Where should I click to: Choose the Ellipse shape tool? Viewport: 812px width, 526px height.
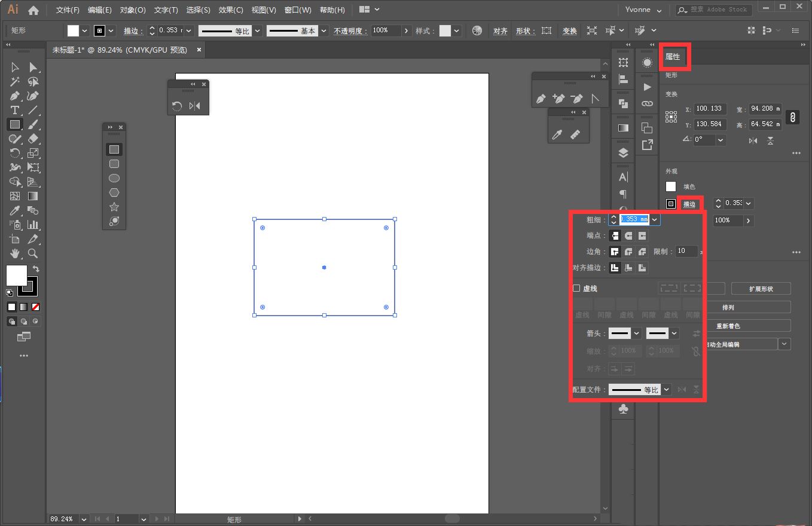tap(114, 178)
